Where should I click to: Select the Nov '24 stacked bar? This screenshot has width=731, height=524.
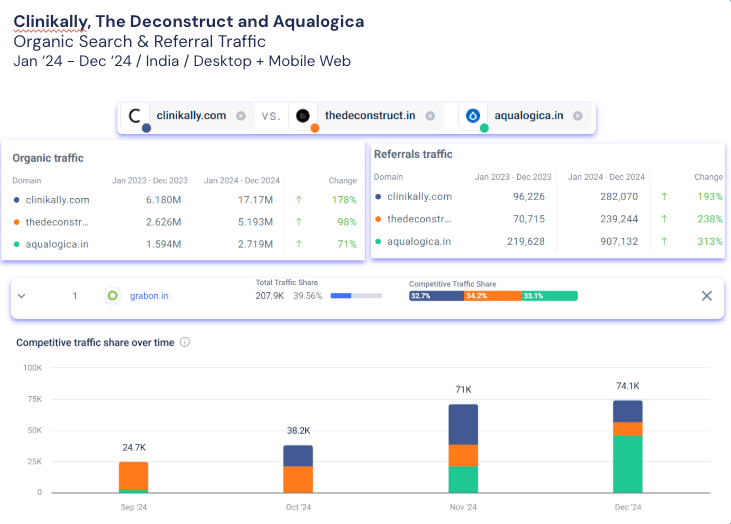[x=463, y=448]
